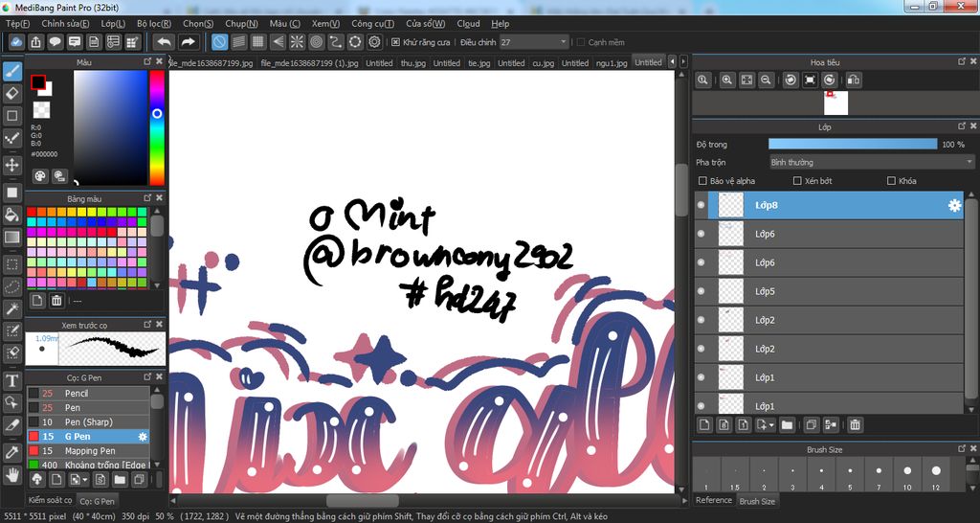Hide the Lớp5 layer
This screenshot has width=980, height=523.
(x=701, y=291)
